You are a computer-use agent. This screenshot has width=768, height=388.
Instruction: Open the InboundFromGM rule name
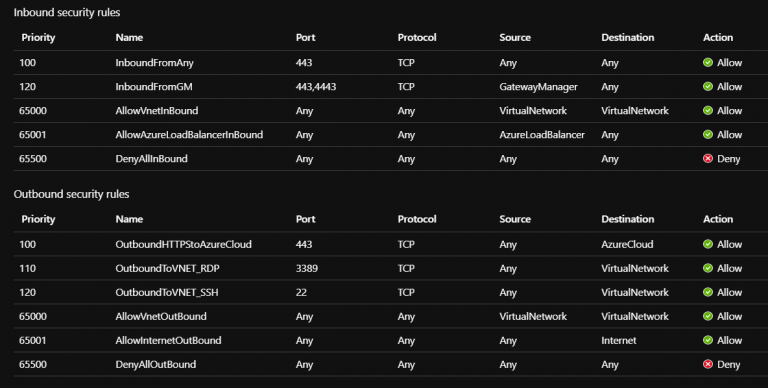(x=154, y=87)
